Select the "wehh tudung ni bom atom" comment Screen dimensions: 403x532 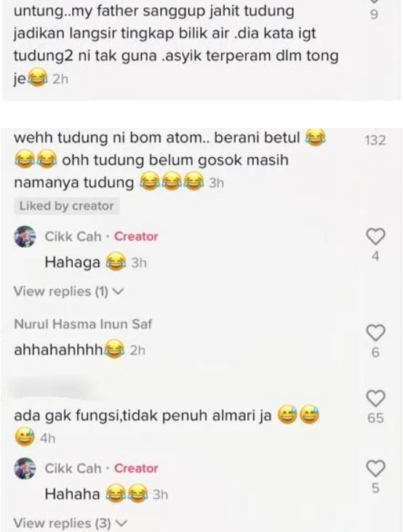[x=169, y=160]
